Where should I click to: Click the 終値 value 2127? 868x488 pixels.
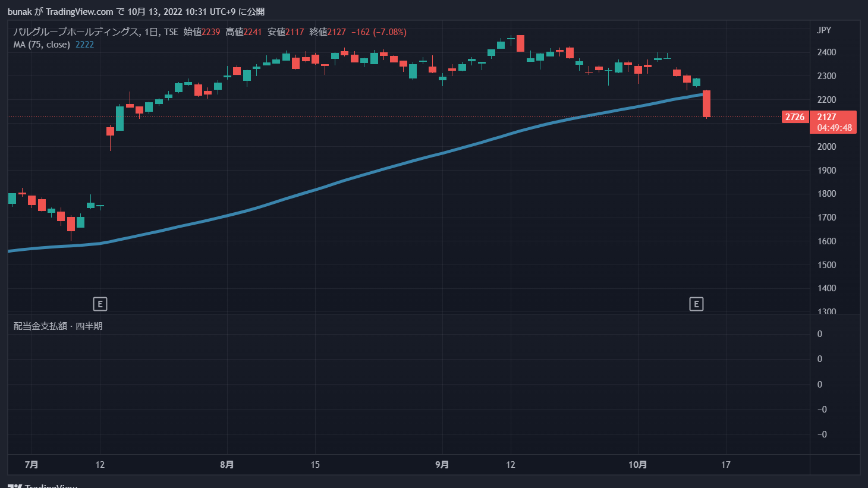click(x=336, y=32)
